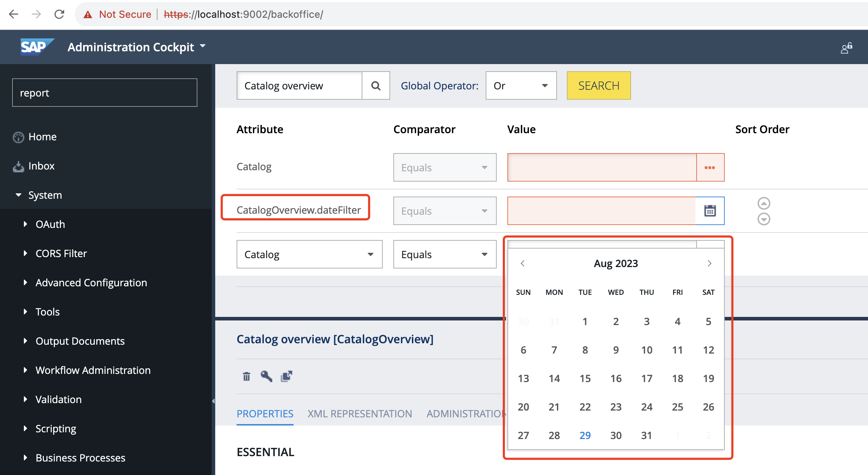Click the Catalog overview [CatalogOverview] title
The width and height of the screenshot is (868, 475).
pos(335,339)
